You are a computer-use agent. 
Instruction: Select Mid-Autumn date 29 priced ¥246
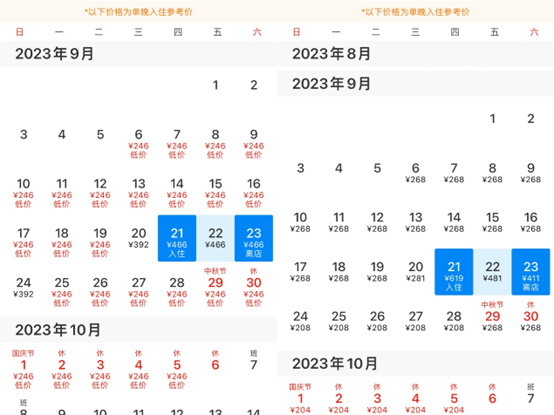click(215, 287)
